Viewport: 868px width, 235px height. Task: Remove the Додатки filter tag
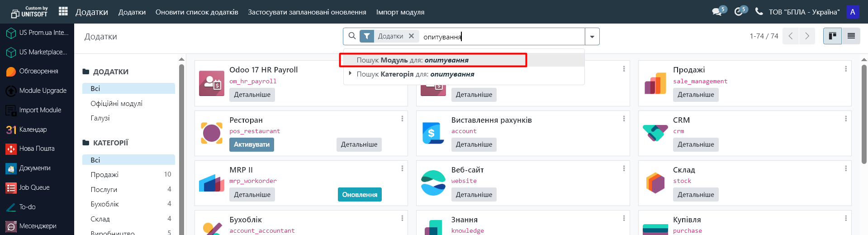(411, 36)
